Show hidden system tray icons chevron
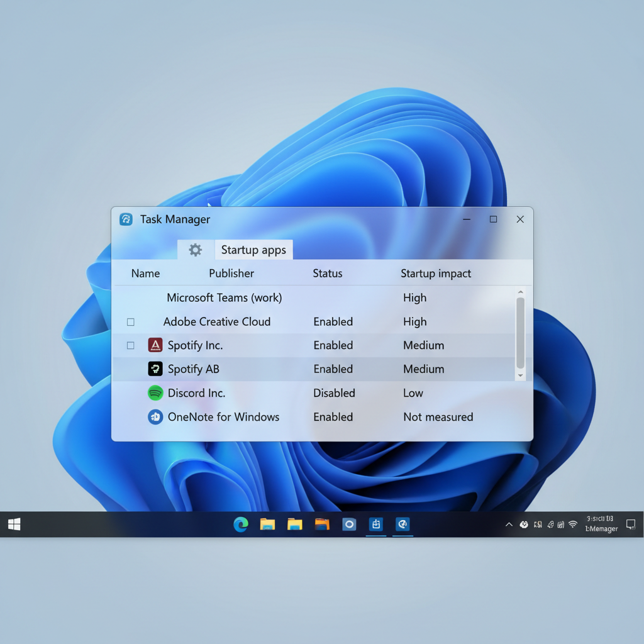The width and height of the screenshot is (644, 644). [509, 525]
